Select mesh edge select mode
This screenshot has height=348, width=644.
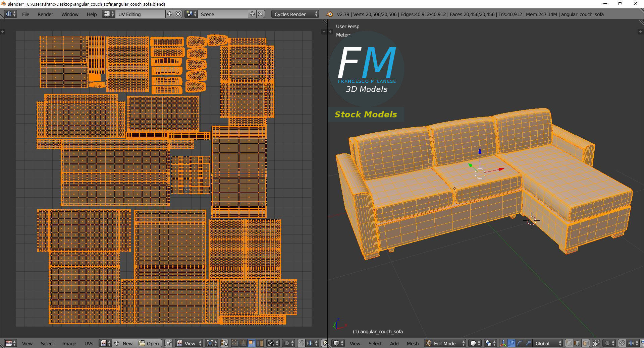point(577,343)
